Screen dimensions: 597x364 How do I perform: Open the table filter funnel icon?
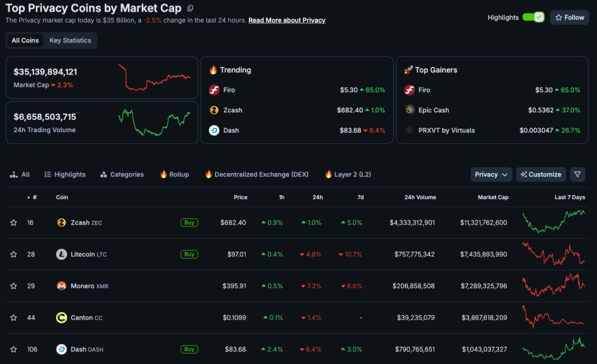577,174
